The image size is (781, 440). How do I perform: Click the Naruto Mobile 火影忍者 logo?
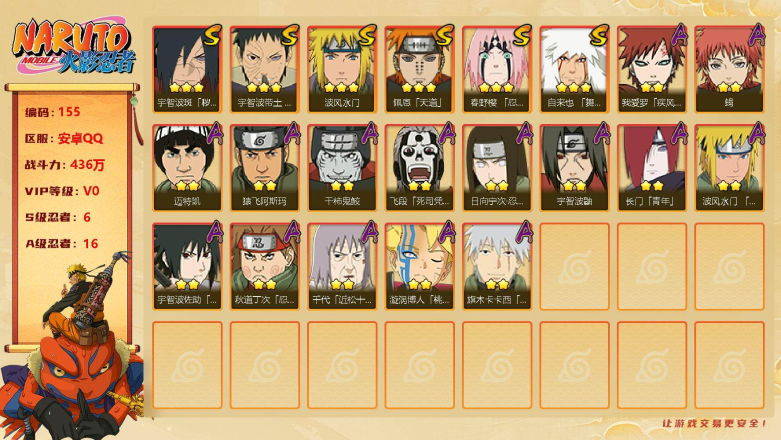coord(74,46)
